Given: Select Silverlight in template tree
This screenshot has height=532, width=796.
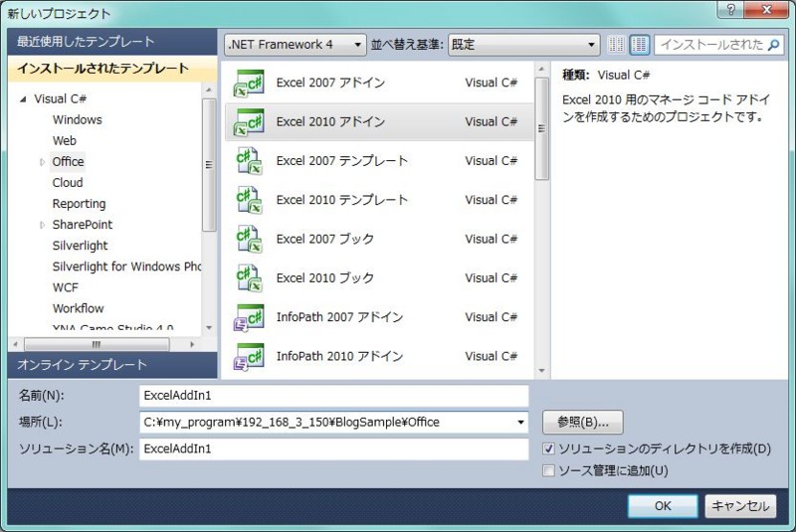Looking at the screenshot, I should (x=81, y=246).
